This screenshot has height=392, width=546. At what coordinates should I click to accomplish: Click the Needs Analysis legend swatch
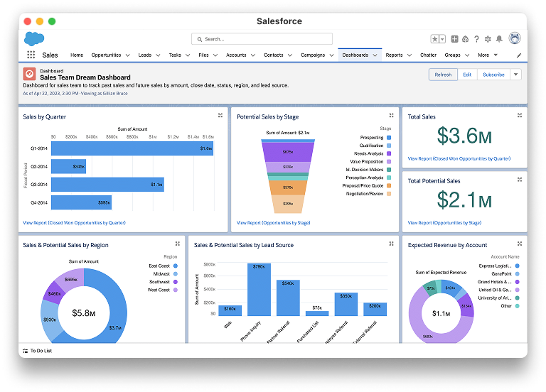click(389, 153)
